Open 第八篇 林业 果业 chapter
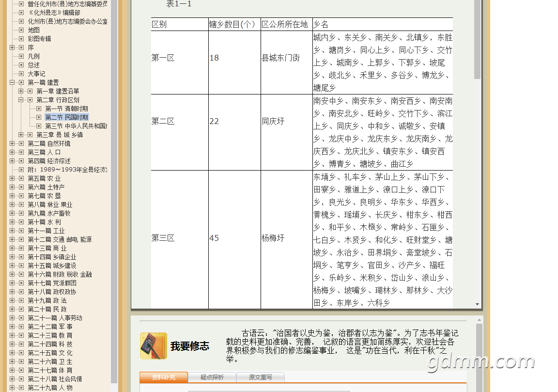The width and height of the screenshot is (558, 392). coord(50,204)
